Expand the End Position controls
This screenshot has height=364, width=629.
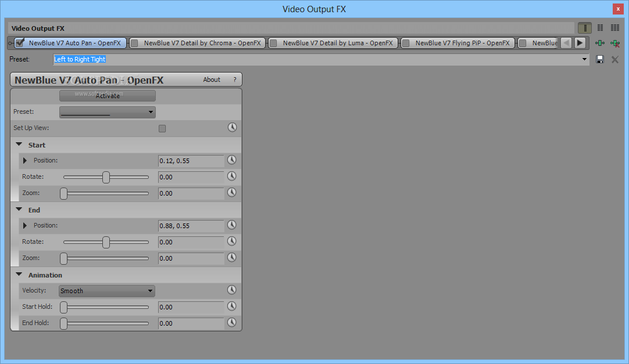(x=25, y=225)
